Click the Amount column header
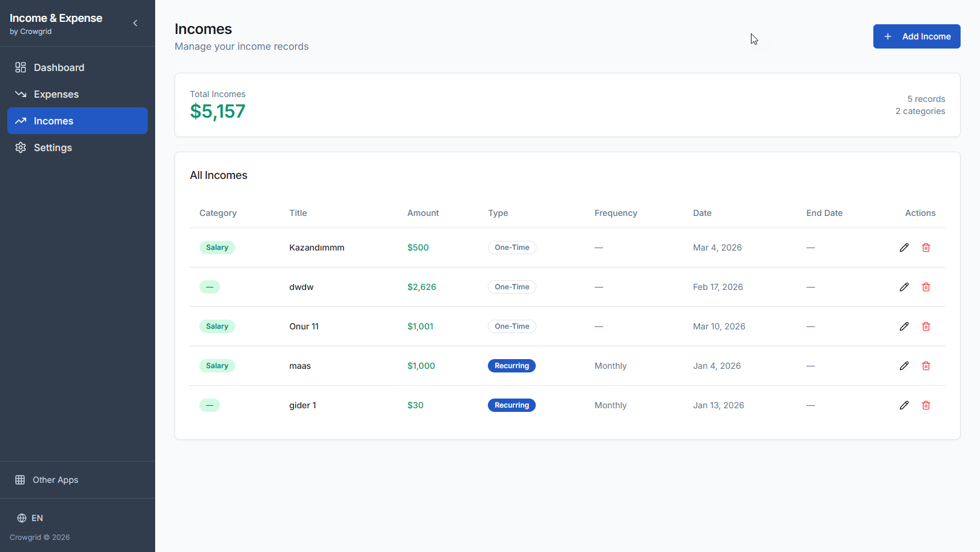Screen dimensions: 980x552 (x=422, y=213)
